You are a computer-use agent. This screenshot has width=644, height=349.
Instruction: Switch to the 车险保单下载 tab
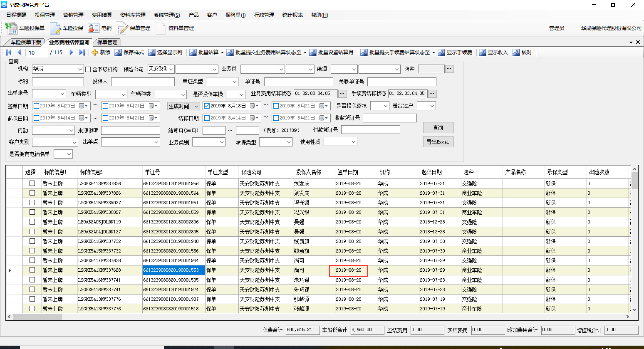[x=26, y=42]
